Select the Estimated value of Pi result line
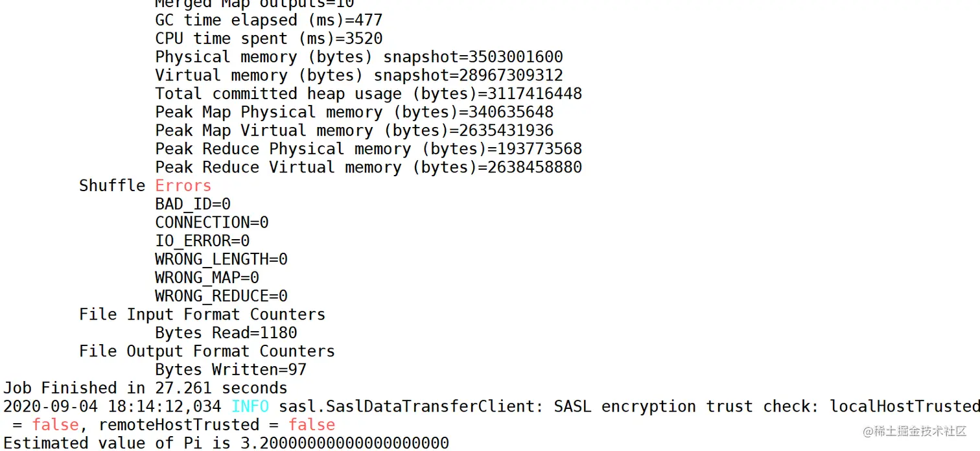 (x=226, y=443)
